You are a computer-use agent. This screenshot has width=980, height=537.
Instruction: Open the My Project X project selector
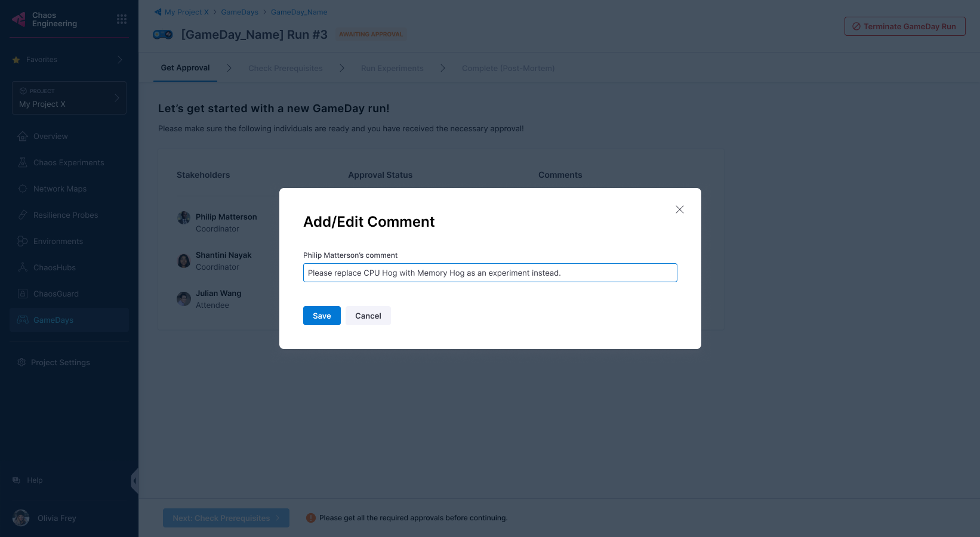click(x=69, y=98)
